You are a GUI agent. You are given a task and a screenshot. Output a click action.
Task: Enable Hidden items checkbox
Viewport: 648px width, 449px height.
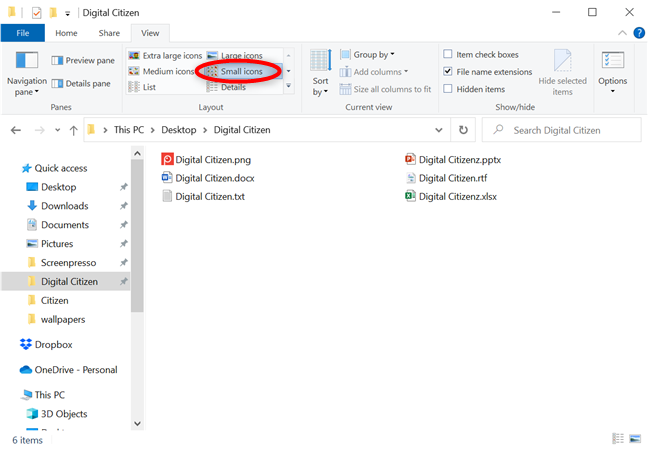pyautogui.click(x=448, y=89)
